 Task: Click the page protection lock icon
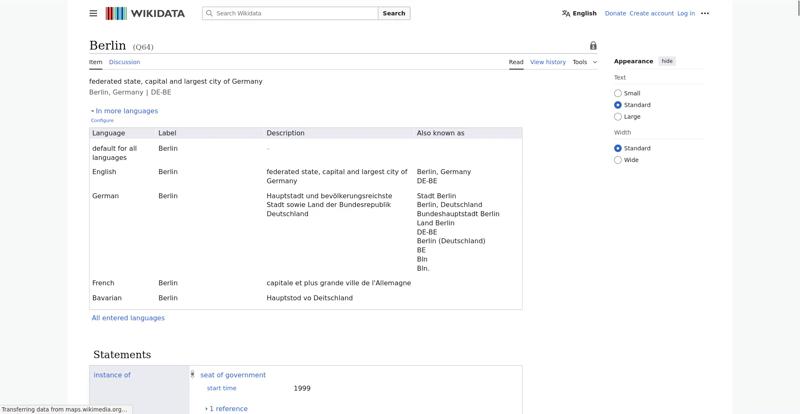(593, 46)
